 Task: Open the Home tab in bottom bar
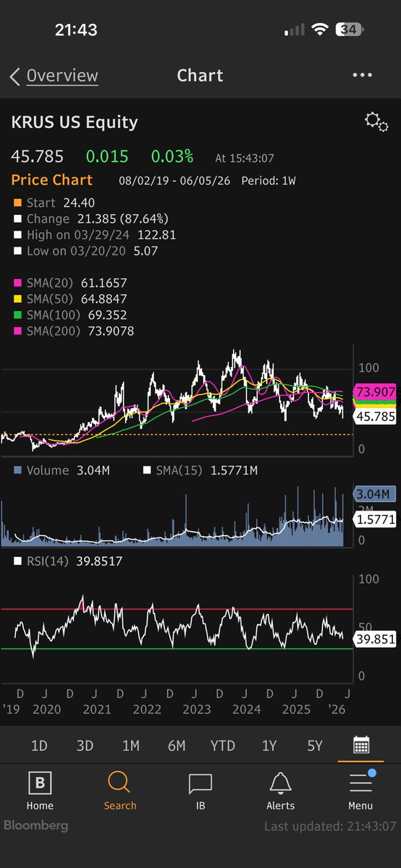(x=40, y=791)
